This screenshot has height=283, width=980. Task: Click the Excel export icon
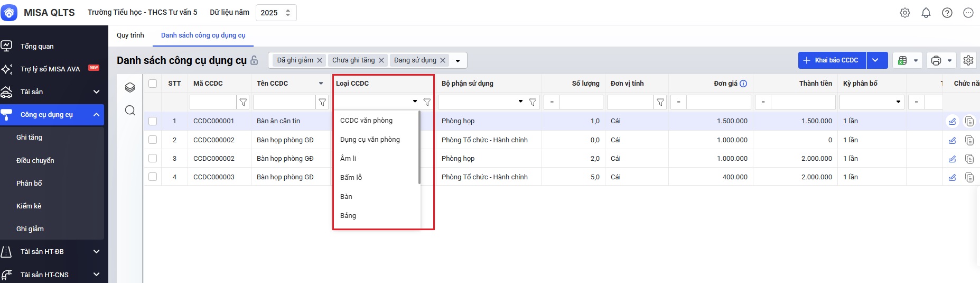(902, 60)
